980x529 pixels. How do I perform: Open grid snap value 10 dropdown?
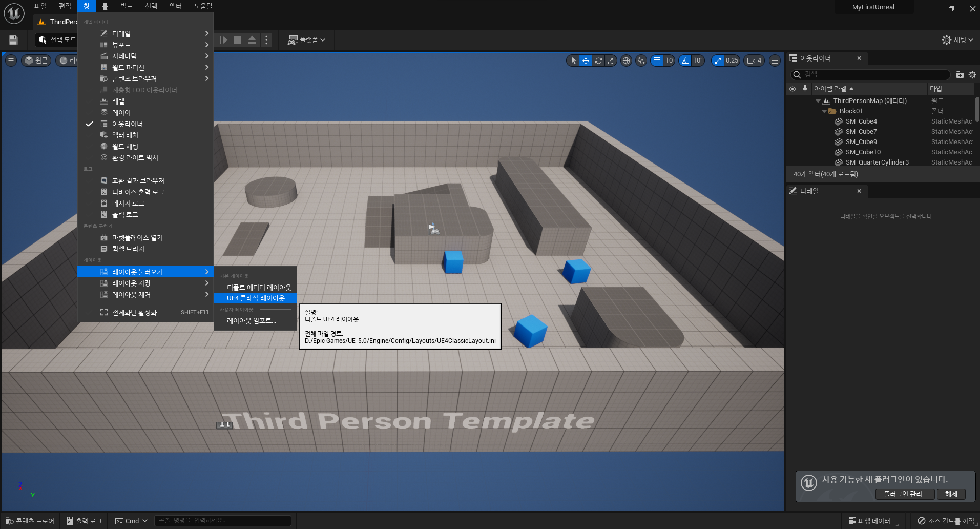[669, 60]
